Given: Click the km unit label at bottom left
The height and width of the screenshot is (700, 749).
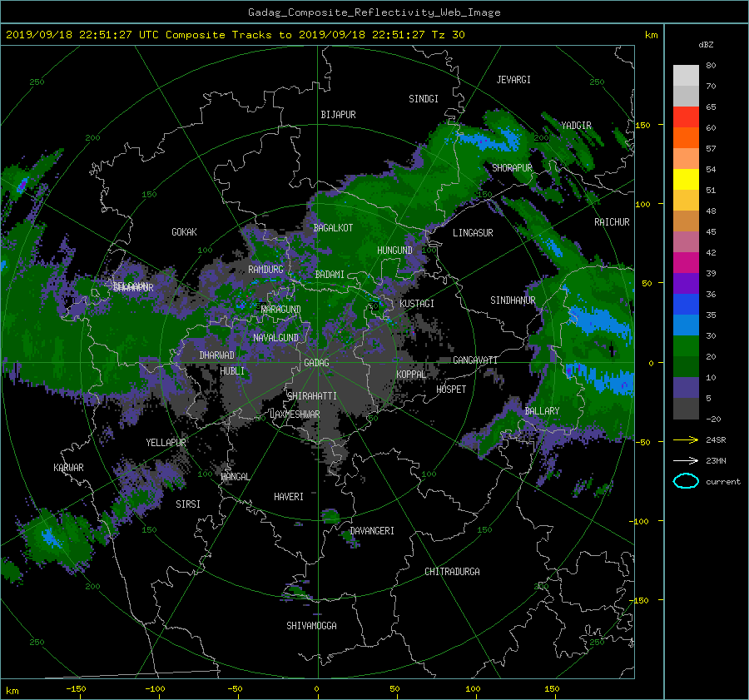Looking at the screenshot, I should coord(12,691).
